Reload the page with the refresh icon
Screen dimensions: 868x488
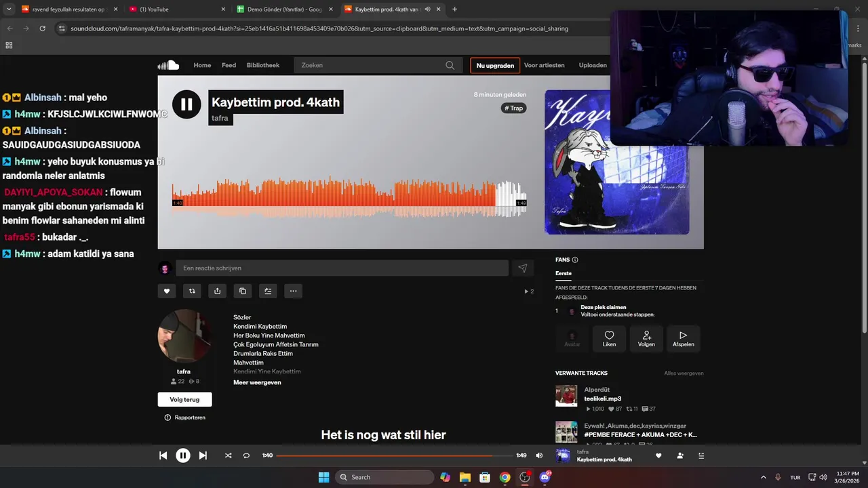pos(42,28)
